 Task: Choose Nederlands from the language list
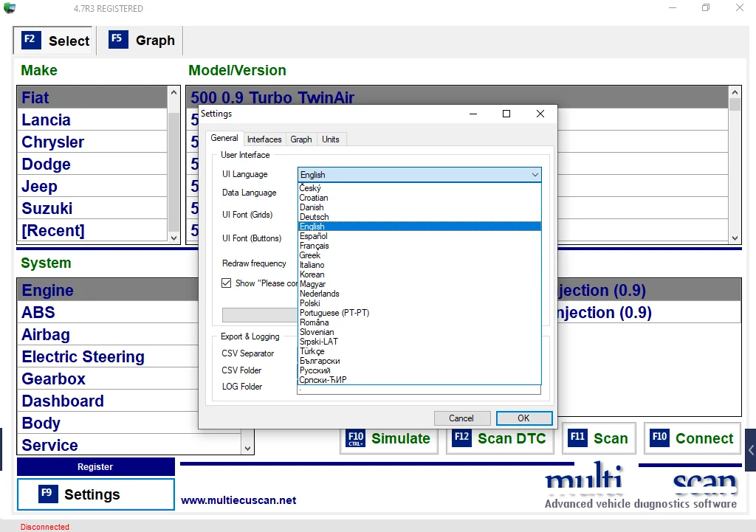(x=419, y=294)
